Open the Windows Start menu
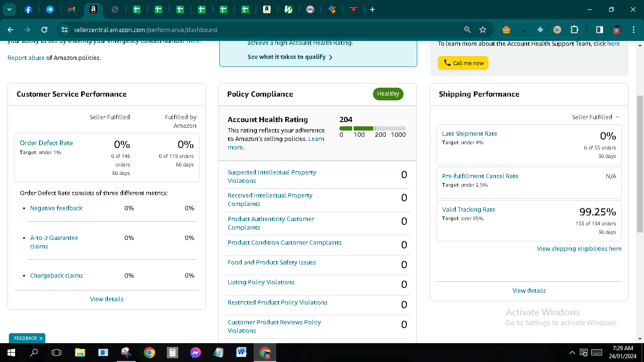This screenshot has width=644, height=362. [11, 352]
